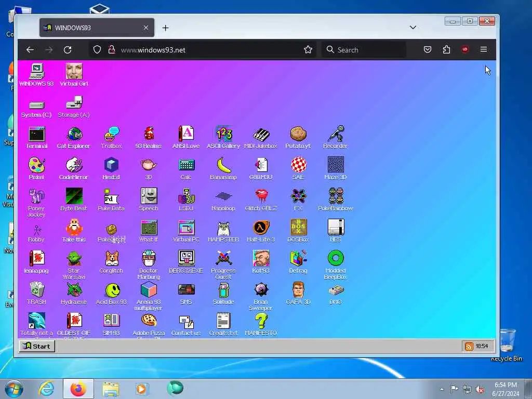The image size is (532, 399).
Task: Reload the current page
Action: coord(68,50)
